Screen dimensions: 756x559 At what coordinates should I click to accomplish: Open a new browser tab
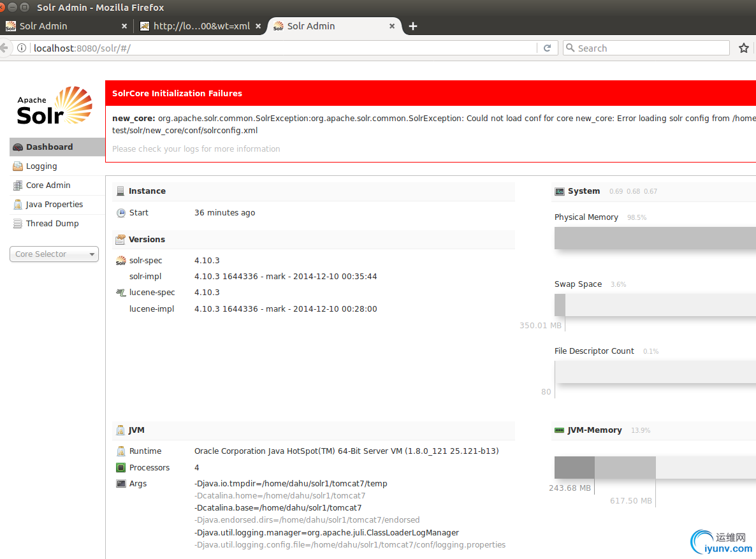point(412,26)
